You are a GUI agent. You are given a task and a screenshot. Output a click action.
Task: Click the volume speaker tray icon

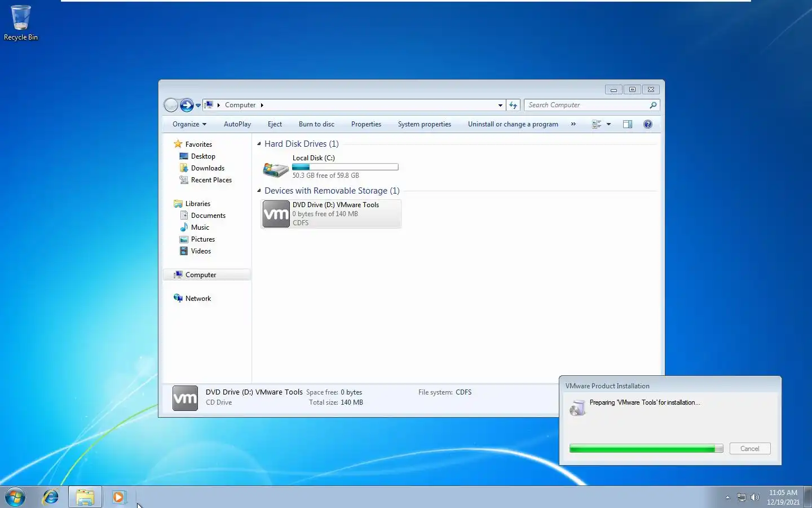click(x=754, y=497)
